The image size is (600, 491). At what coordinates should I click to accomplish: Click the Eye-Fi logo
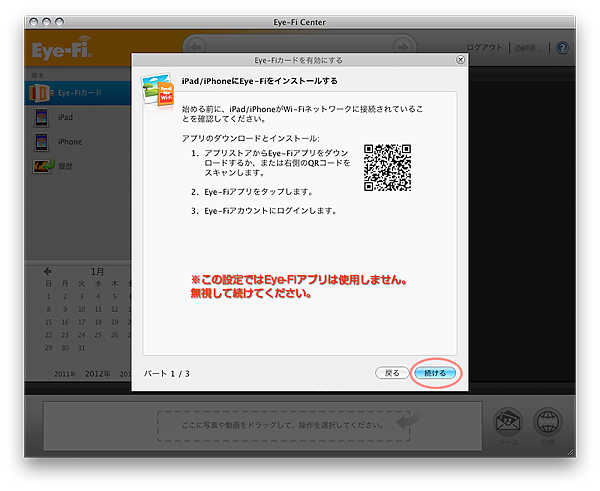pos(62,48)
